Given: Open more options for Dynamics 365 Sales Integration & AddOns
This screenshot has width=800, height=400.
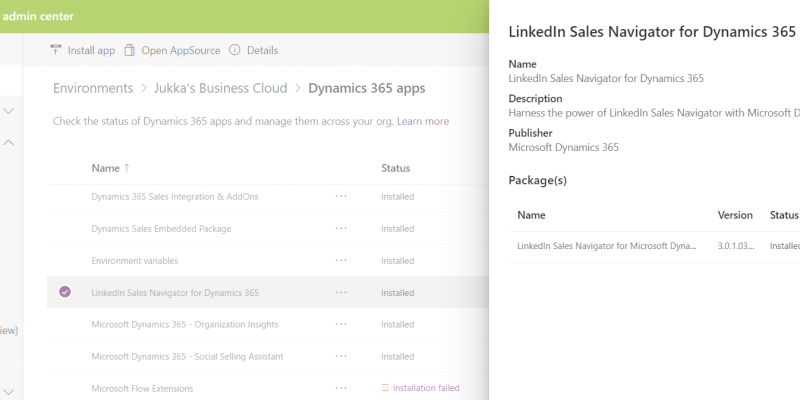Looking at the screenshot, I should click(x=341, y=196).
